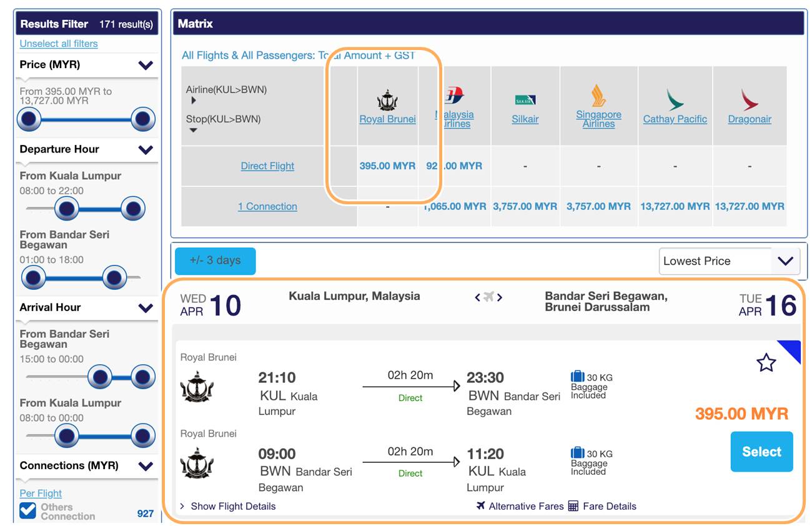Select Singapore Airlines 3,757.00 MYR connection fare
Viewport: 812px width, 526px height.
click(598, 206)
